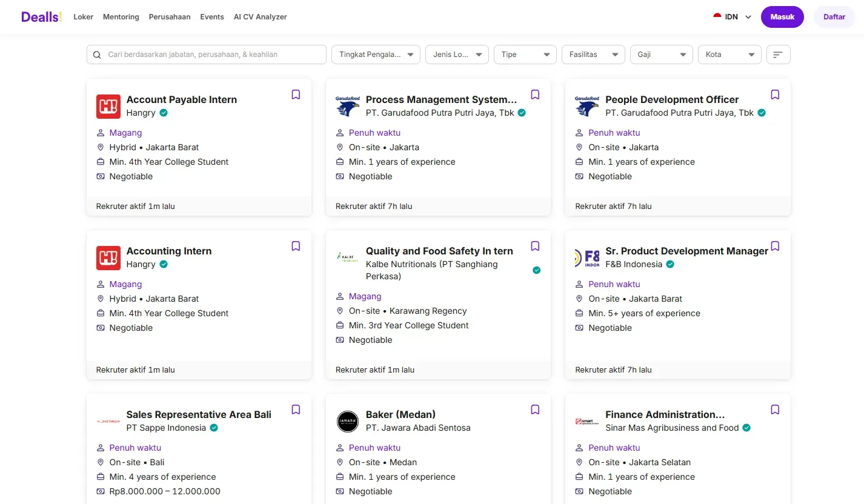
Task: Open the Process Management System job title
Action: 442,99
